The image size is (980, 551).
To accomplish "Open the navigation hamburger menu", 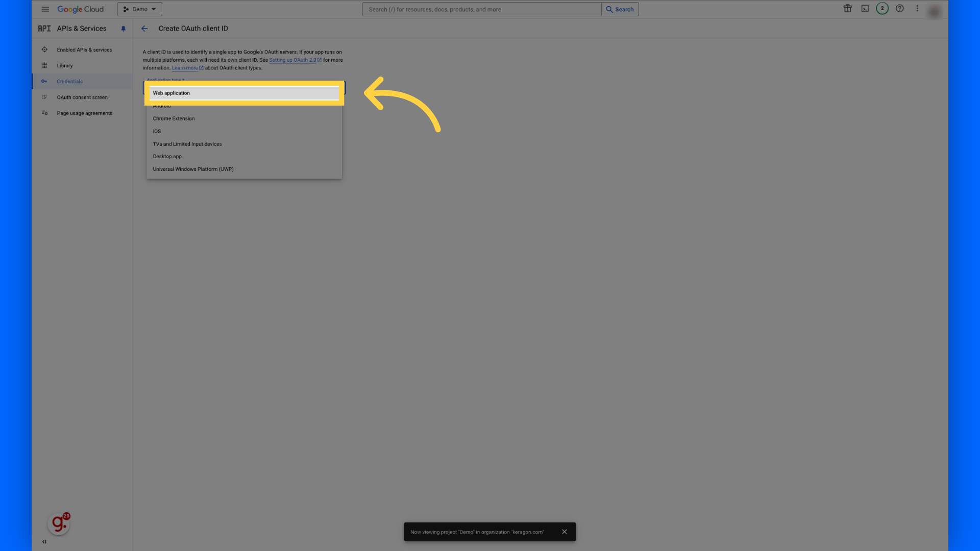I will coord(45,9).
